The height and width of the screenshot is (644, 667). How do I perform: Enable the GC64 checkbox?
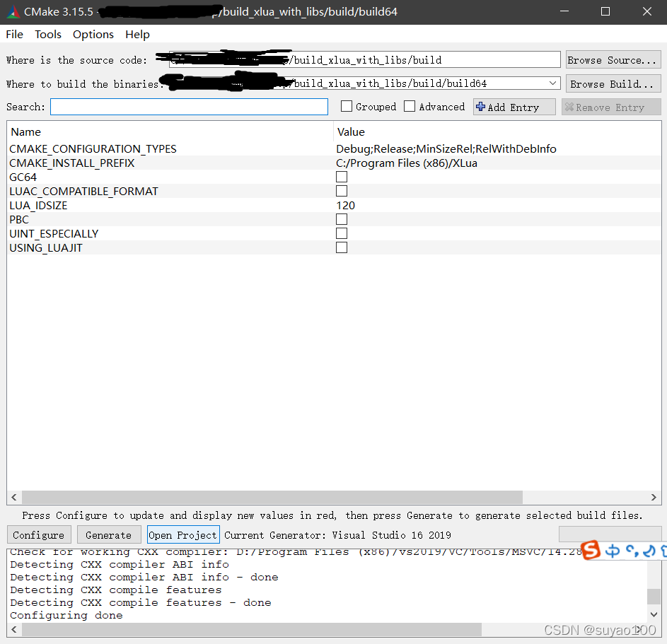click(x=342, y=177)
